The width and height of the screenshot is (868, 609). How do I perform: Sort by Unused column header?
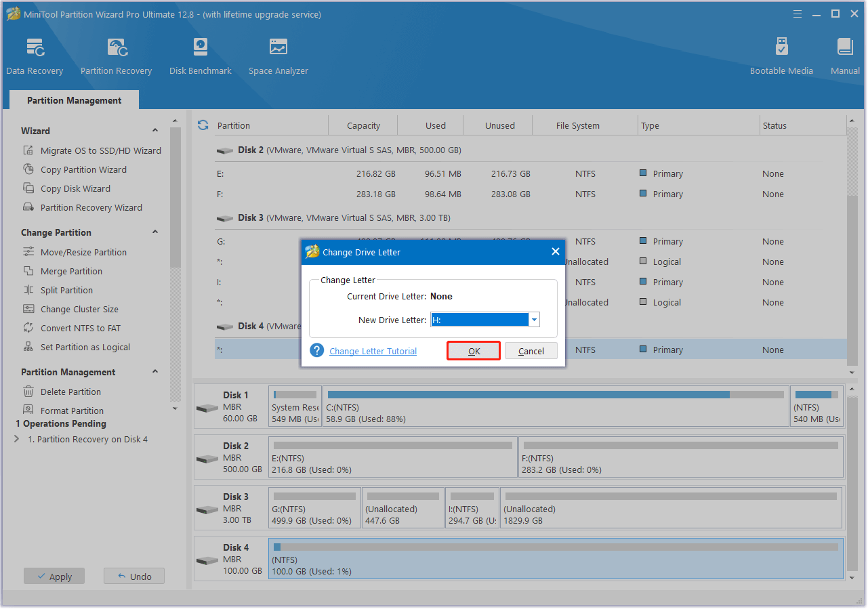coord(499,125)
